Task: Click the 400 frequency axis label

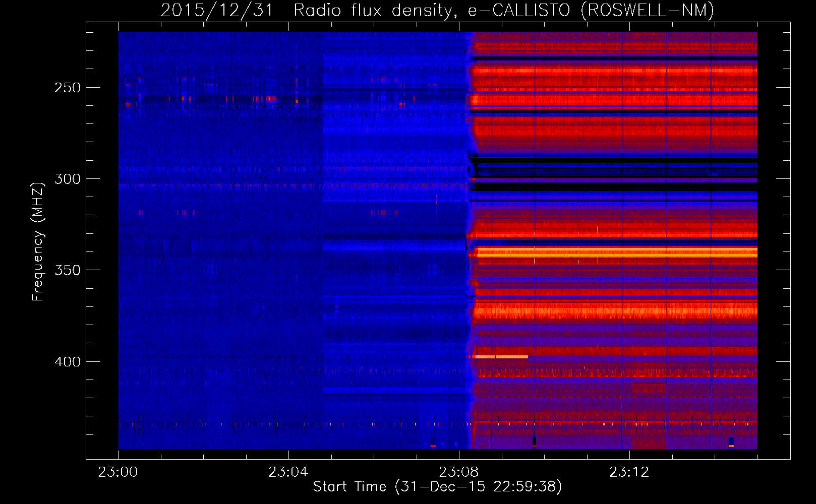Action: coord(68,361)
